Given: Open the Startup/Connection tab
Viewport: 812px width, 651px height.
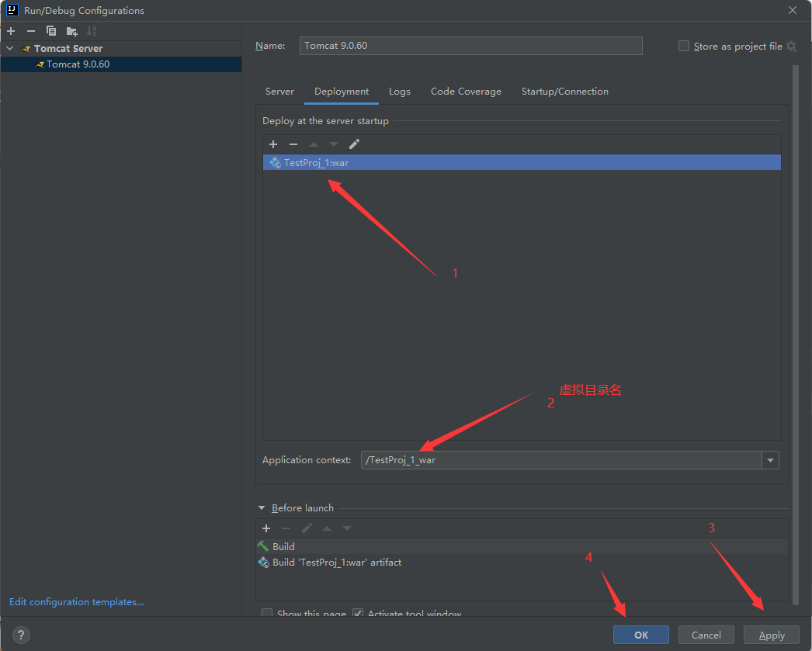Looking at the screenshot, I should 565,92.
